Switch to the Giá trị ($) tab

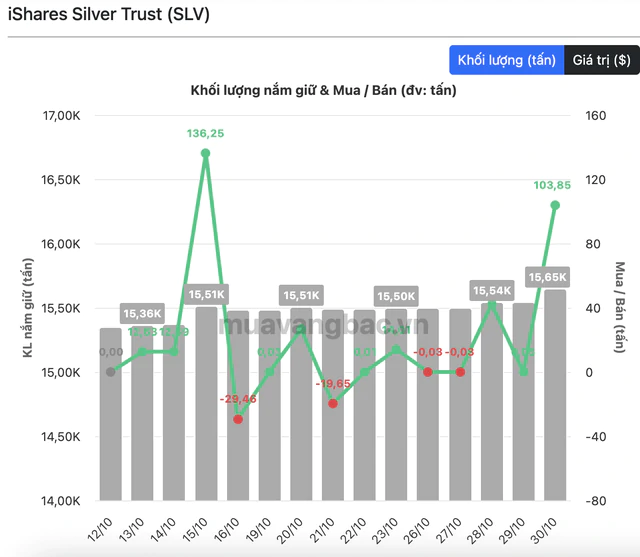(x=602, y=60)
